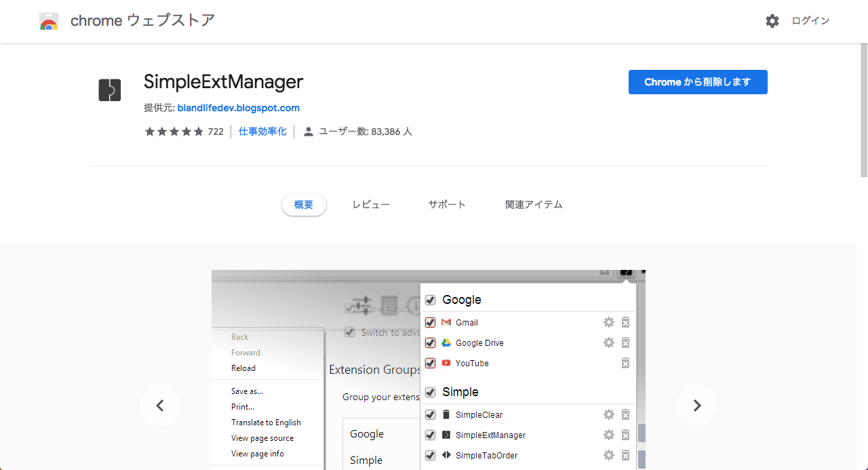Toggle the Google Drive checkbox
The image size is (868, 470).
430,343
